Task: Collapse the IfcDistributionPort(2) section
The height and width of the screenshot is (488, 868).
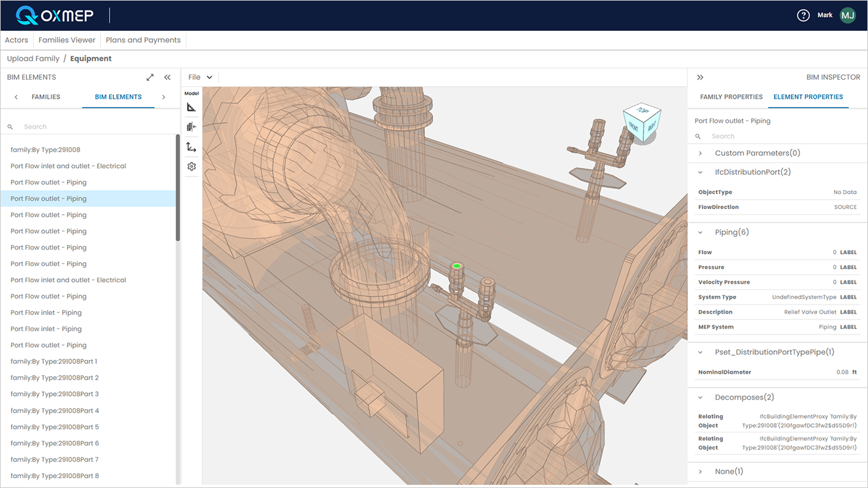Action: coord(700,171)
